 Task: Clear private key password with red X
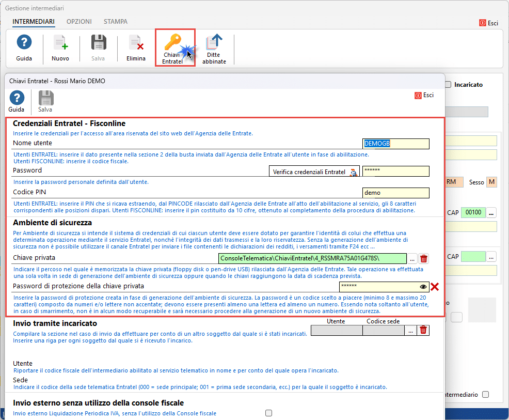point(435,287)
